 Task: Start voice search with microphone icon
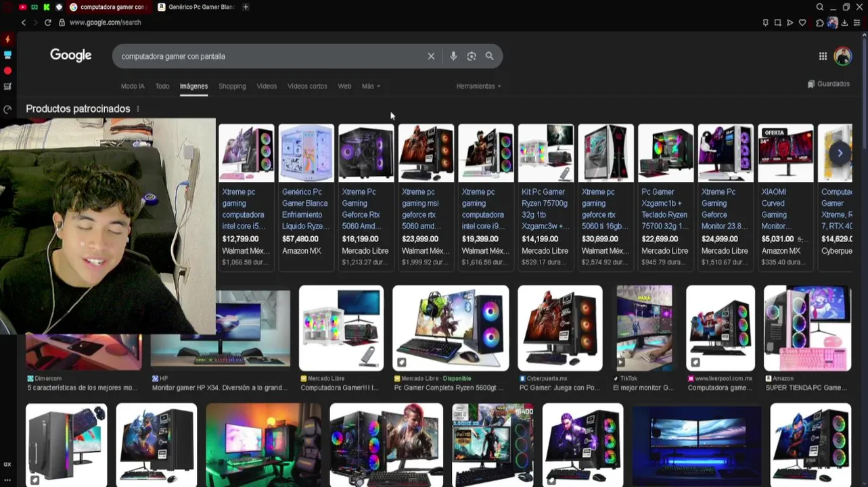(453, 56)
